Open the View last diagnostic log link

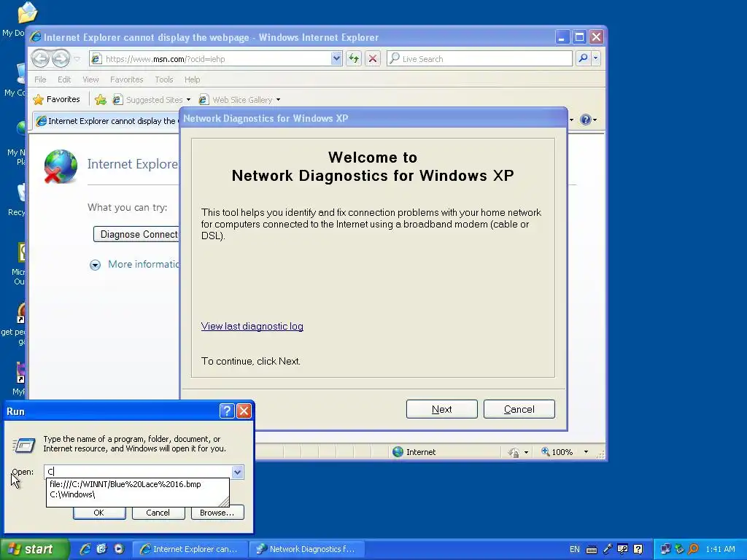pos(252,326)
